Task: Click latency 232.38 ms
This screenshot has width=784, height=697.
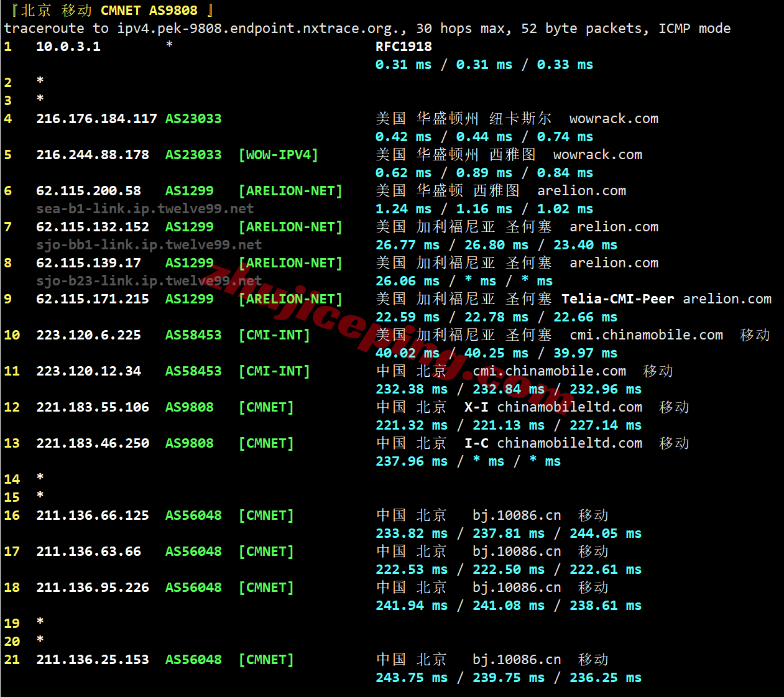Action: coord(412,389)
